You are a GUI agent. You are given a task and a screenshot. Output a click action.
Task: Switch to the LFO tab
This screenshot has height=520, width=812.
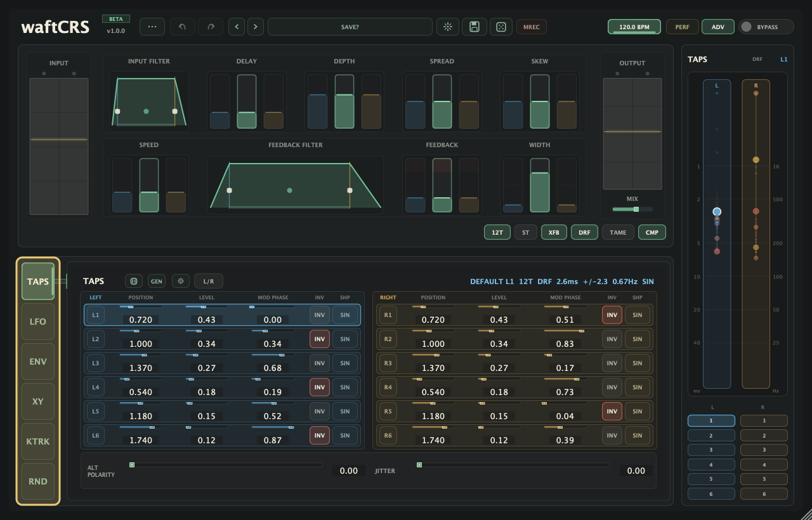[38, 322]
